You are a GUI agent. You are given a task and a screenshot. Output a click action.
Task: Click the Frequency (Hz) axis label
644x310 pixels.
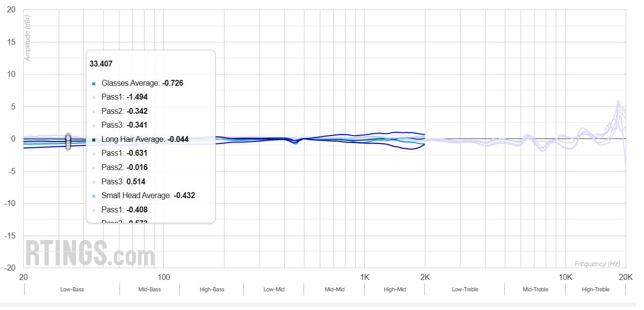pyautogui.click(x=597, y=264)
